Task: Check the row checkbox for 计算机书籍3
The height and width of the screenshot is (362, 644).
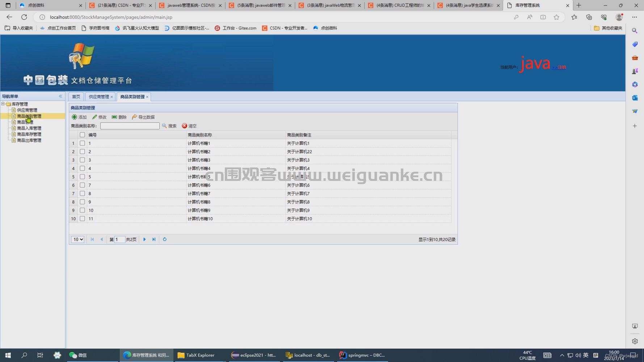Action: [x=83, y=160]
